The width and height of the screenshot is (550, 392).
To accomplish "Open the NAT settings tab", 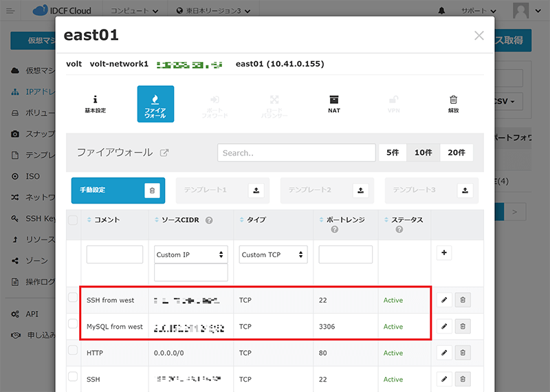I will [x=333, y=103].
